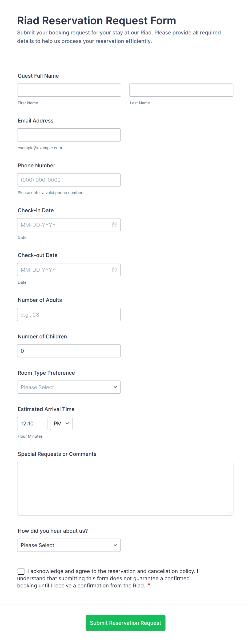Focus the Last Name input box
This screenshot has width=248, height=644.
[x=181, y=90]
